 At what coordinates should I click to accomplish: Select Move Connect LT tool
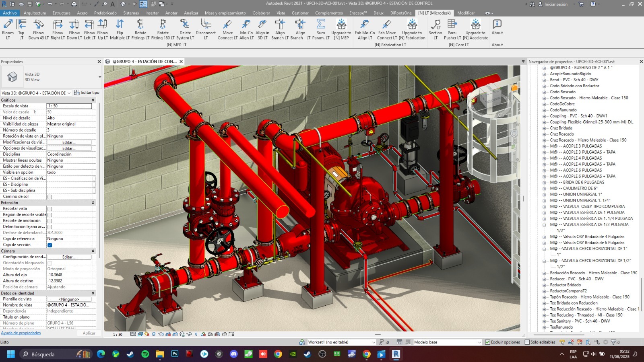coord(228,29)
